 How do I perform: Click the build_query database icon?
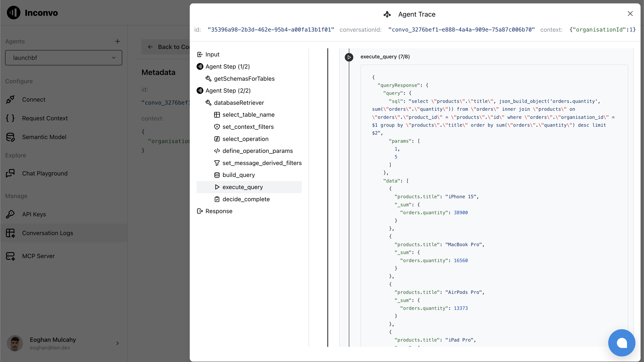point(217,175)
